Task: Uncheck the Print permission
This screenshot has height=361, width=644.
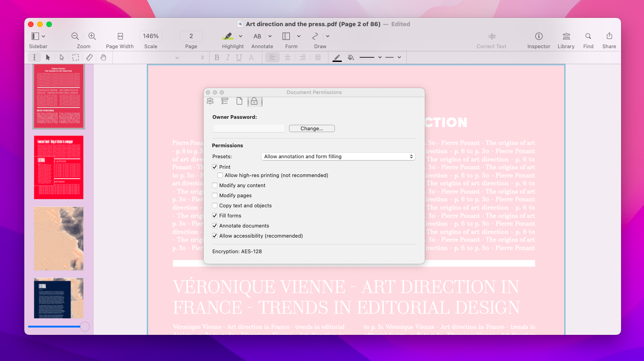Action: [x=215, y=167]
